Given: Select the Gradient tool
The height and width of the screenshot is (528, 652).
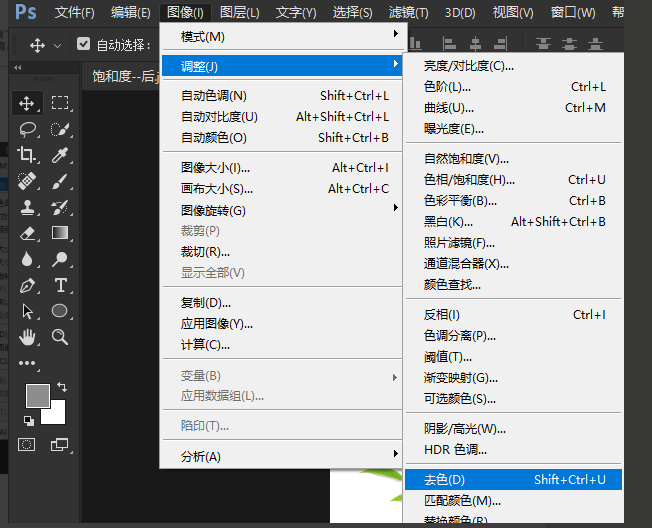Looking at the screenshot, I should click(x=60, y=233).
